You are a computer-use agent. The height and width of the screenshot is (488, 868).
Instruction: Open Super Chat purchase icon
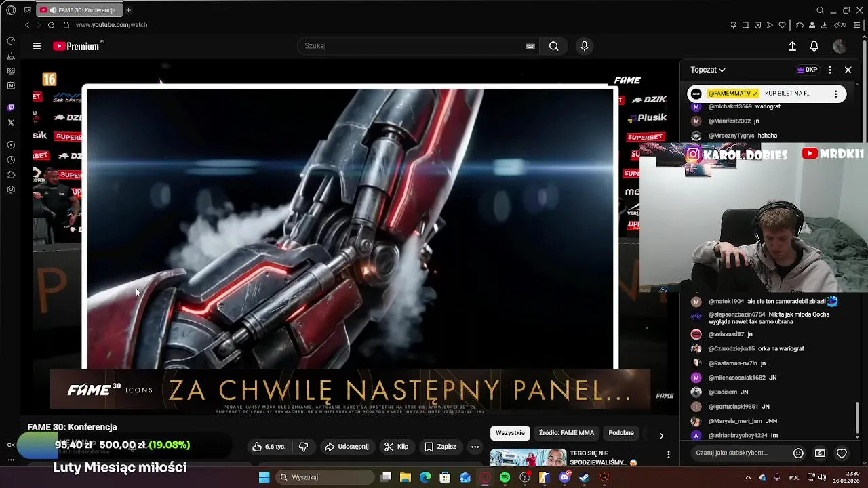click(820, 453)
